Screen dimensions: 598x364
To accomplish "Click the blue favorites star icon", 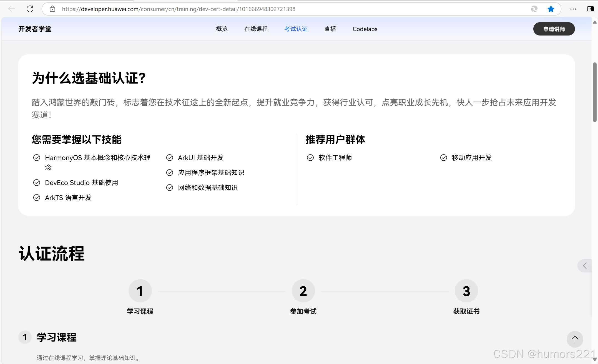I will click(551, 9).
